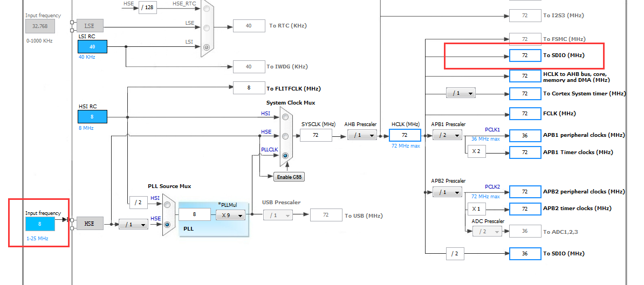The height and width of the screenshot is (285, 644).
Task: Select HSE as PLL source
Action: coord(167,225)
